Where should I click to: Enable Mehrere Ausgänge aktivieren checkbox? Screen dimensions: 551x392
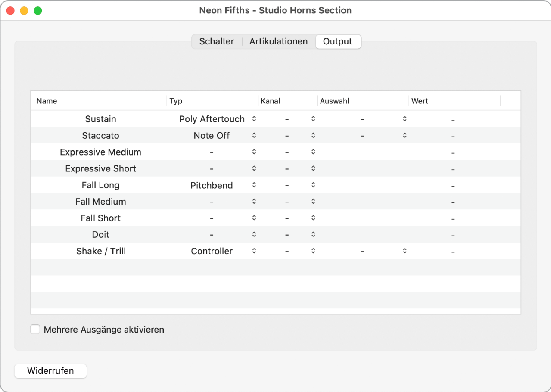coord(35,330)
